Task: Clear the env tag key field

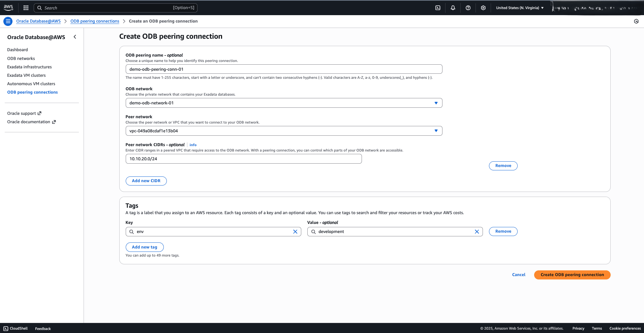Action: tap(295, 231)
